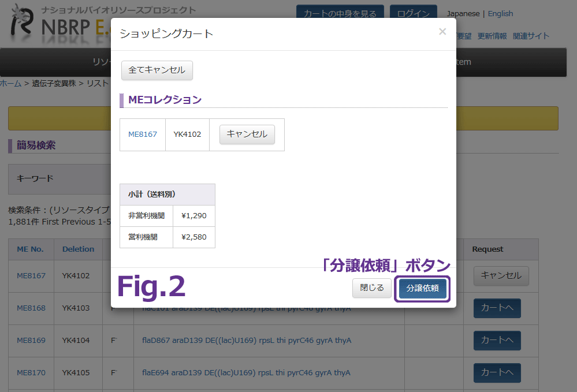Open the 更新情報 link

pos(492,36)
